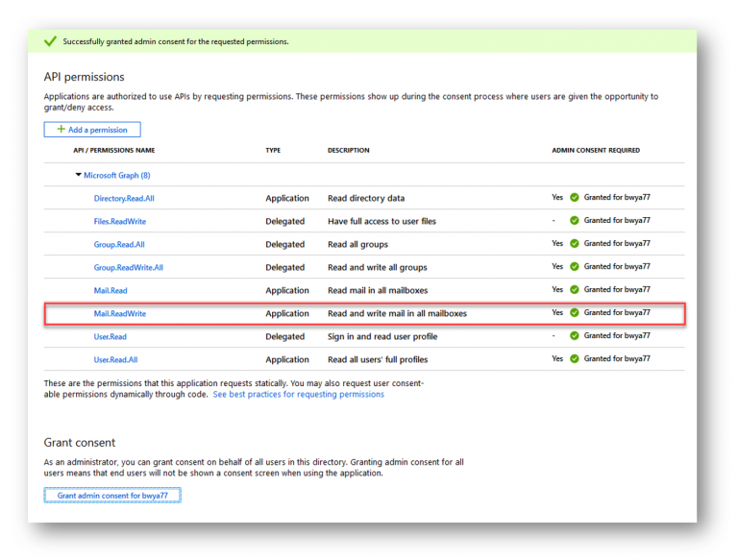This screenshot has height=560, width=738.
Task: Click green granted icon for Directory.Read.All
Action: (x=575, y=197)
